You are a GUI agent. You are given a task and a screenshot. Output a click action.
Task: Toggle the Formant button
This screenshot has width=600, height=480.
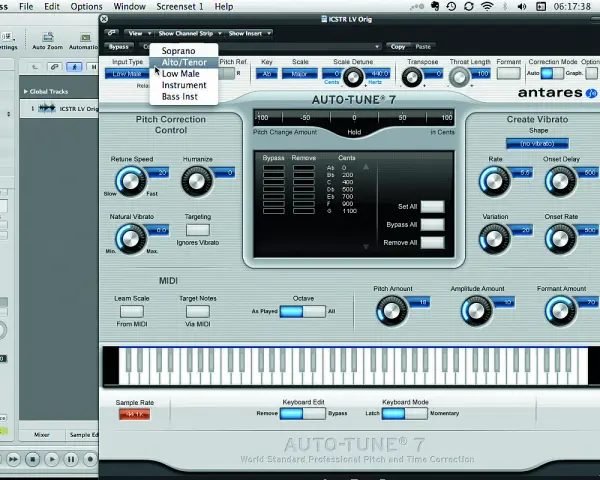(509, 73)
